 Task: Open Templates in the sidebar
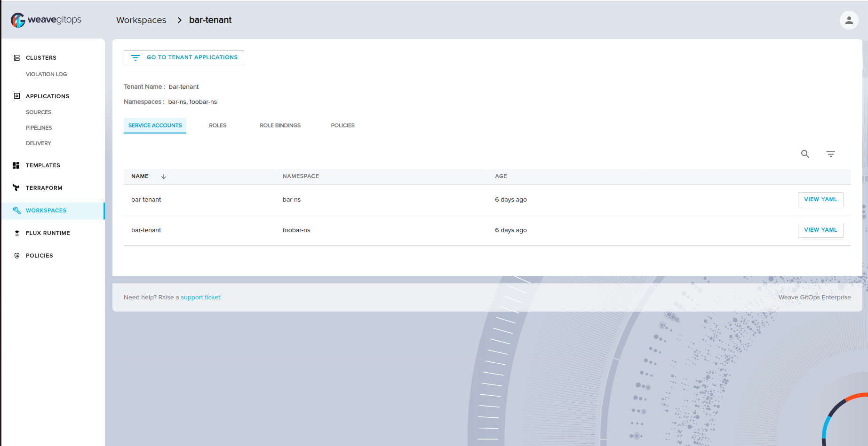(43, 165)
